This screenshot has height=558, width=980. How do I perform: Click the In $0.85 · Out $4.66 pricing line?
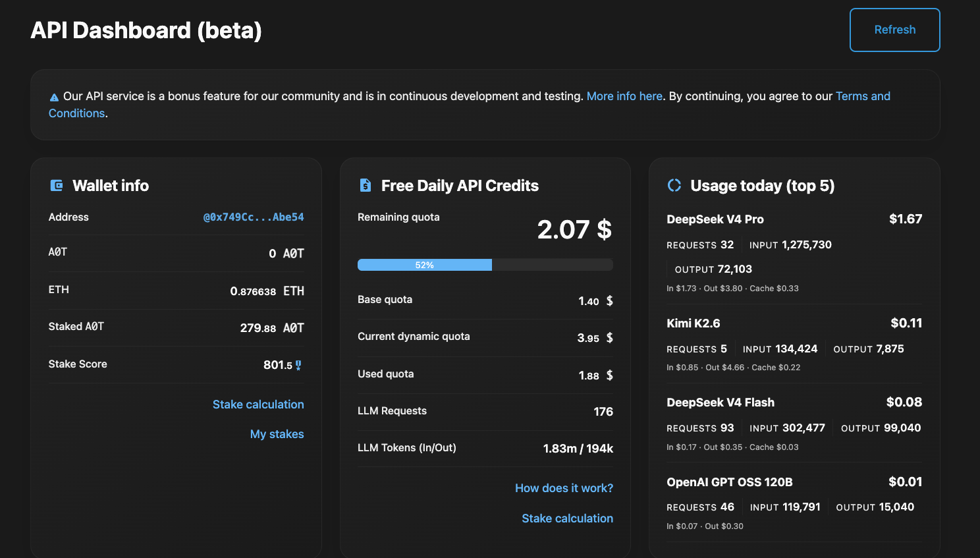coord(733,368)
